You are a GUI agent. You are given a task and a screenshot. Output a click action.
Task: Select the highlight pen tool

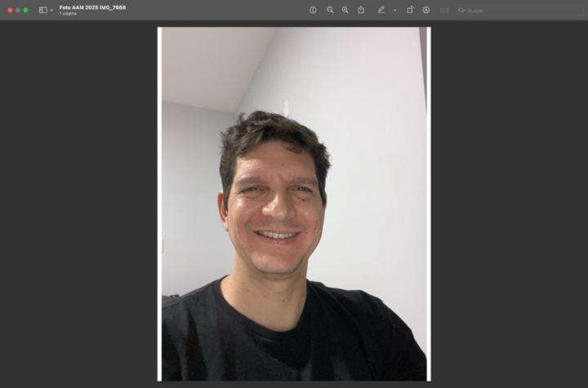pyautogui.click(x=381, y=10)
